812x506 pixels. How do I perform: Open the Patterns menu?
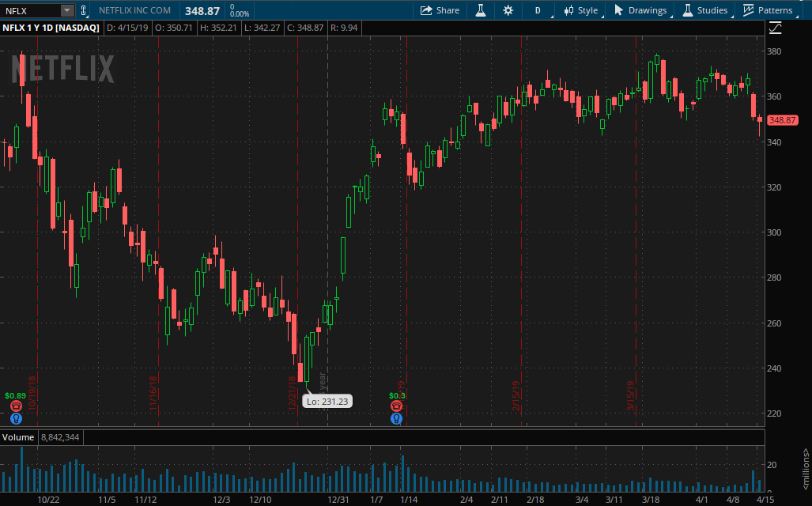pos(775,10)
